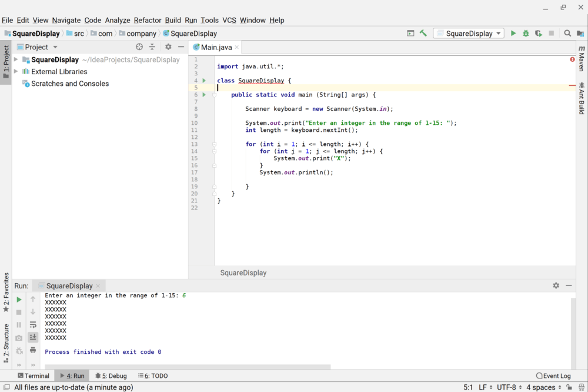
Task: Click the icon left of the hammer
Action: coord(410,34)
